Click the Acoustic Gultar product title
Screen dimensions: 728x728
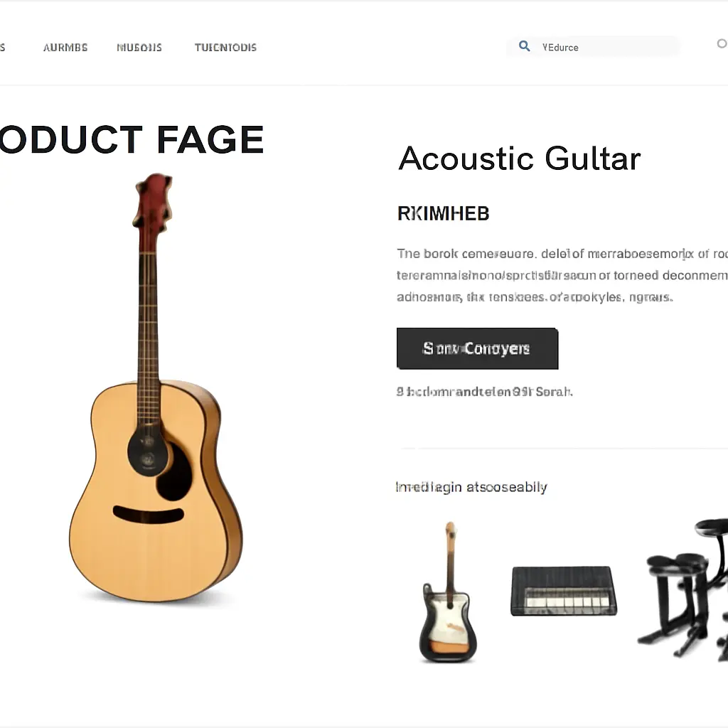pos(520,159)
